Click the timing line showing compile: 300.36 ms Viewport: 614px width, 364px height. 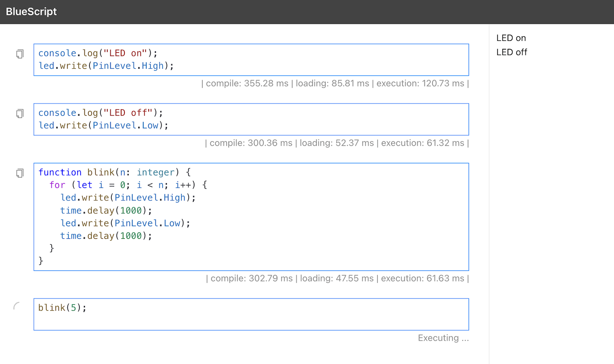(x=337, y=143)
